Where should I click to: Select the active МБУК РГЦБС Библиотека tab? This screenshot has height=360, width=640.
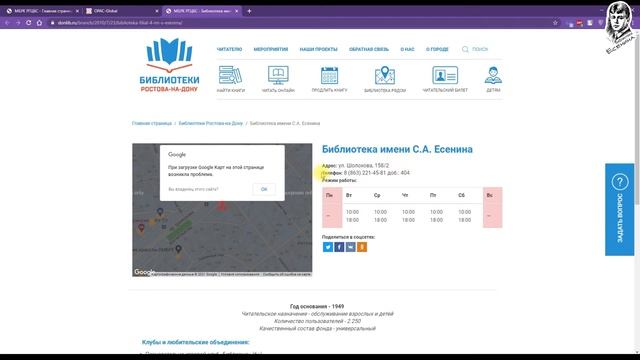tap(202, 11)
